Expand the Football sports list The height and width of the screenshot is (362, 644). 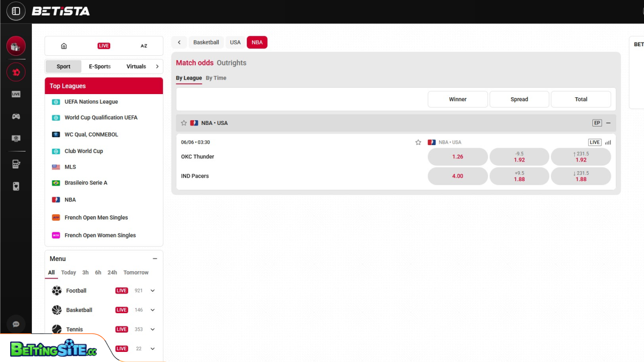(x=153, y=291)
